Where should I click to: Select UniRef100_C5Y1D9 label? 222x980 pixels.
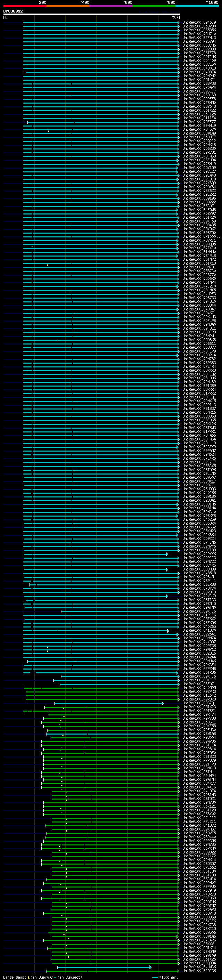point(199,168)
